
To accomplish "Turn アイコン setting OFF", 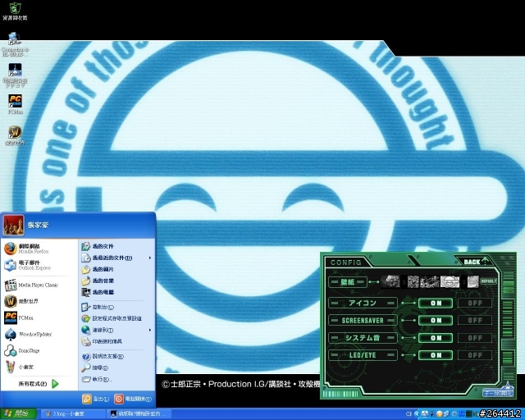I will [x=475, y=304].
